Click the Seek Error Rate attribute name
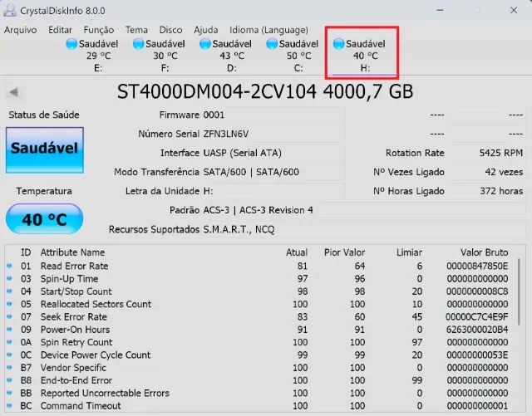 click(74, 316)
